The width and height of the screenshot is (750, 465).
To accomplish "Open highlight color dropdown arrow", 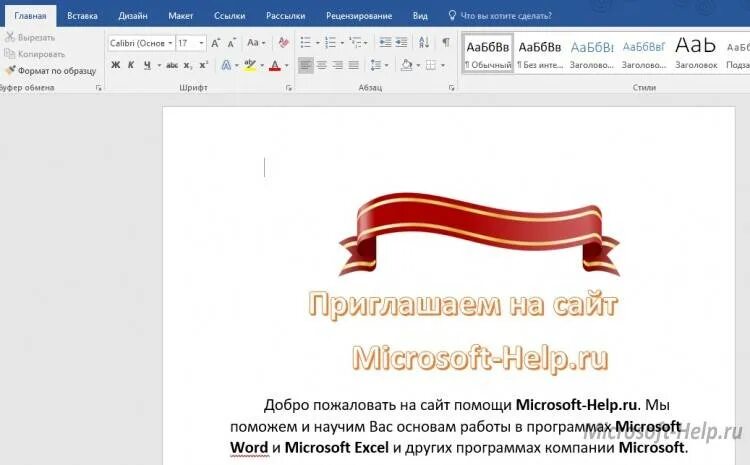I will click(x=262, y=66).
